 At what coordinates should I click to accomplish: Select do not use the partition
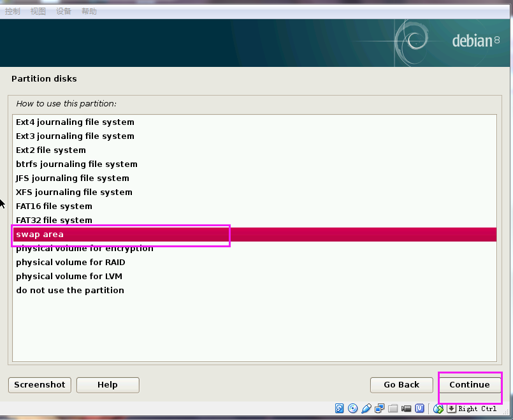[70, 291]
